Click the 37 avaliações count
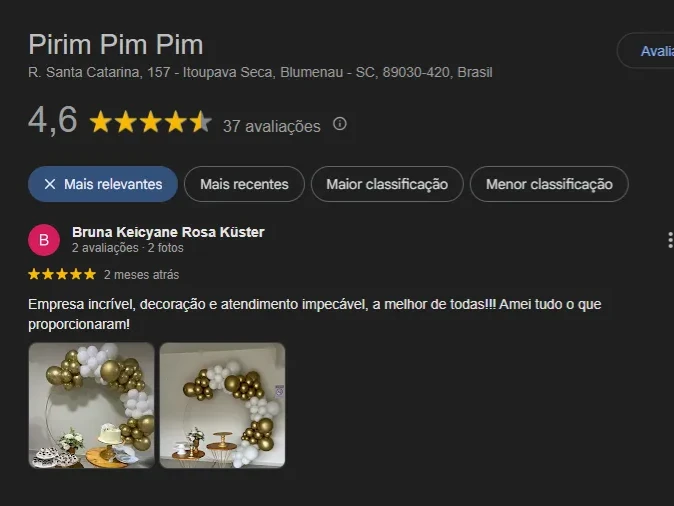 pos(272,126)
